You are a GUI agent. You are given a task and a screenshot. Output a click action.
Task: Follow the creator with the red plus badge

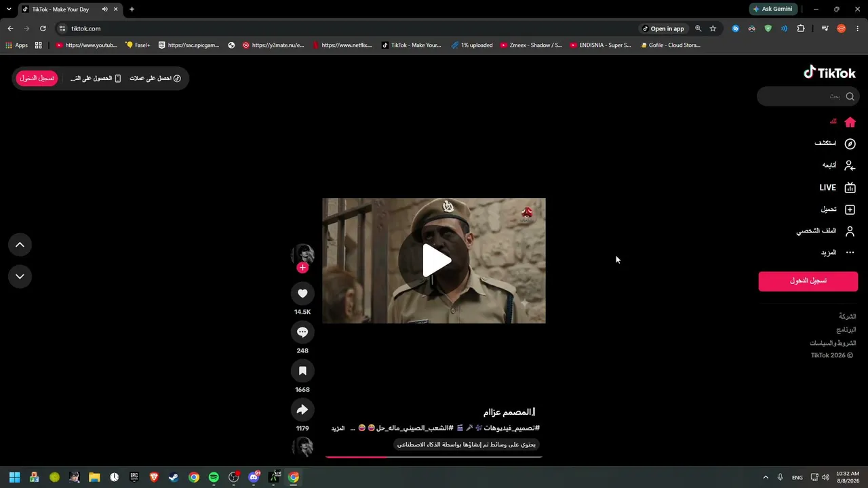click(x=302, y=268)
